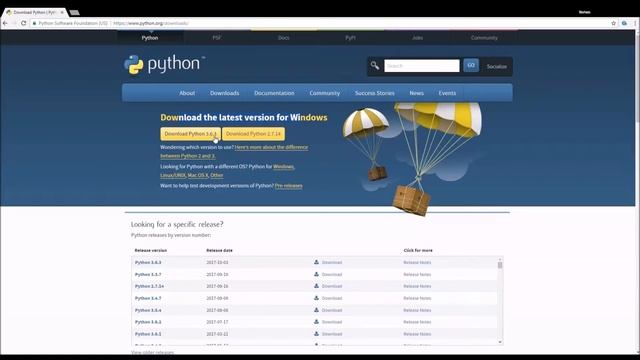The height and width of the screenshot is (360, 640).
Task: Click download icon in Python 3.4.7 row
Action: (x=316, y=298)
